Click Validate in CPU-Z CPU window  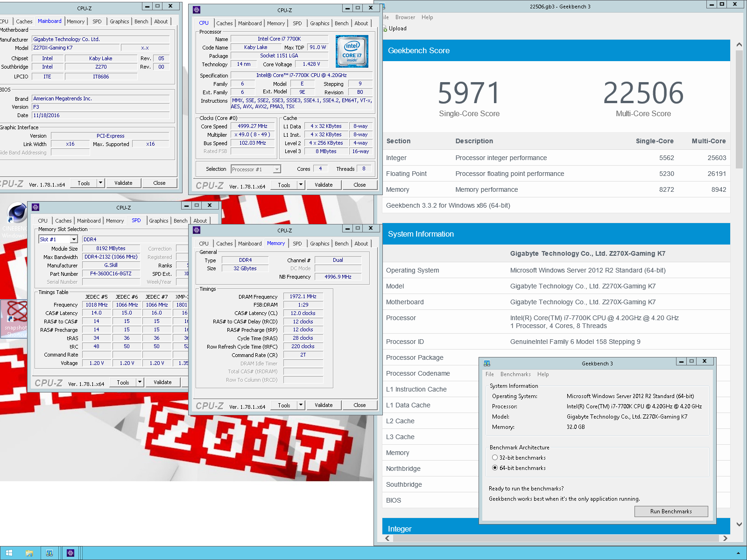coord(324,185)
